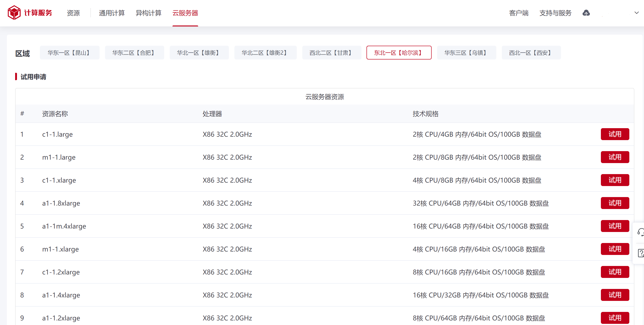644x325 pixels.
Task: Click the 试用申请 section heading
Action: point(33,77)
